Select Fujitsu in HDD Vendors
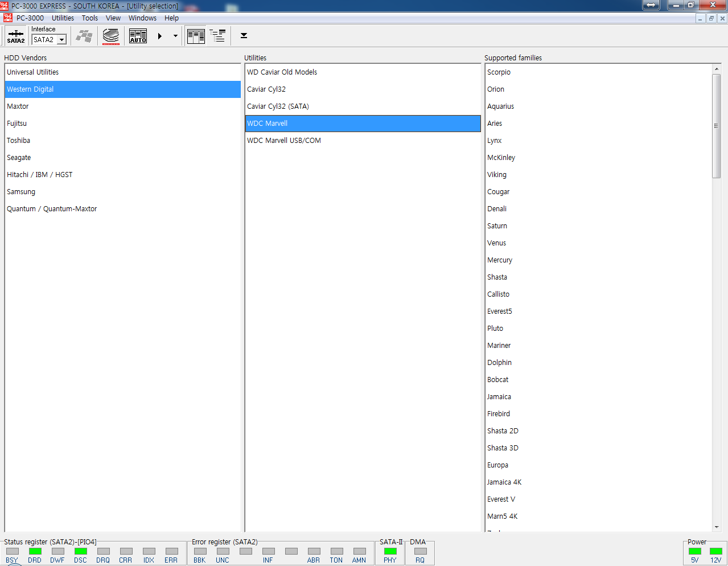Image resolution: width=728 pixels, height=566 pixels. pos(123,124)
